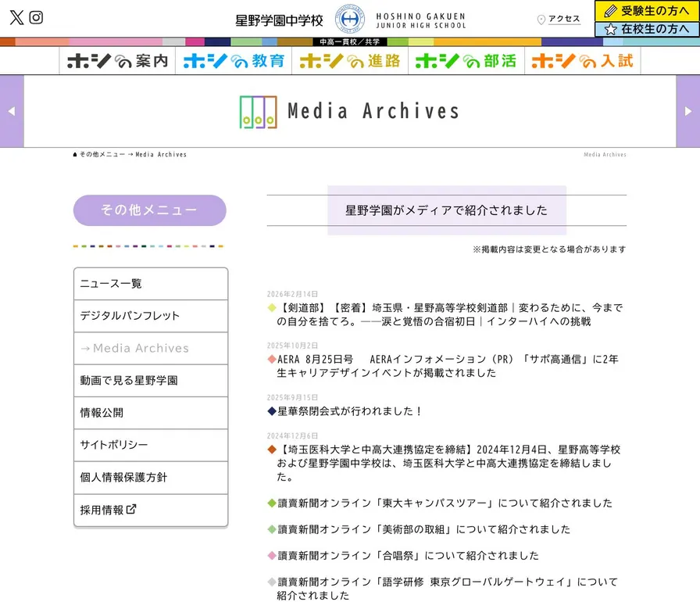This screenshot has height=602, width=700.
Task: Click the date 2025年9月15日
Action: 292,397
